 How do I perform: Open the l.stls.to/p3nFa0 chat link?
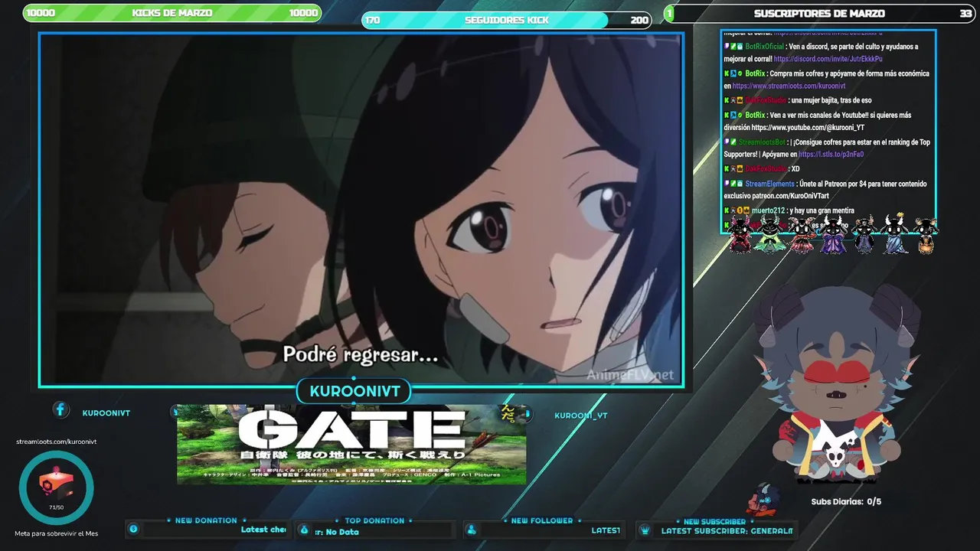point(831,155)
